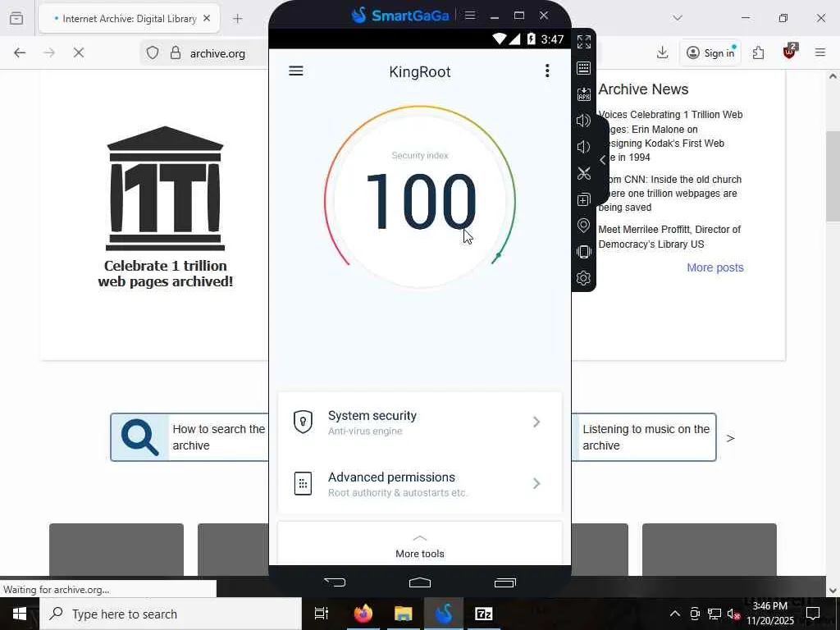Open Voices Celebrating 1 Trillion Web news link
This screenshot has width=840, height=630.
[670, 136]
